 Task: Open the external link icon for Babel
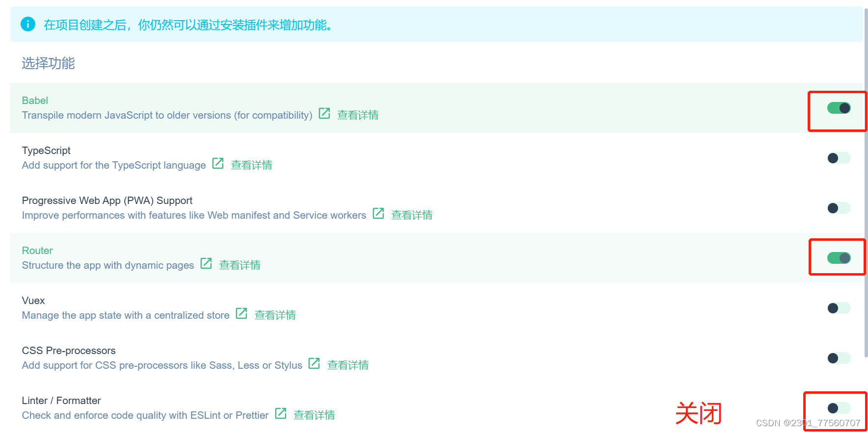(324, 113)
